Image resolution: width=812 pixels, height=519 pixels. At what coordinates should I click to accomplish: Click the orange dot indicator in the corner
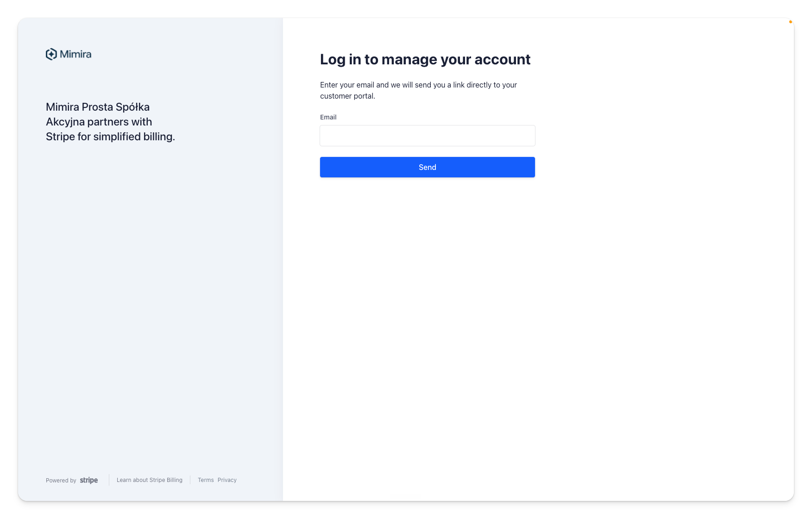coord(791,22)
